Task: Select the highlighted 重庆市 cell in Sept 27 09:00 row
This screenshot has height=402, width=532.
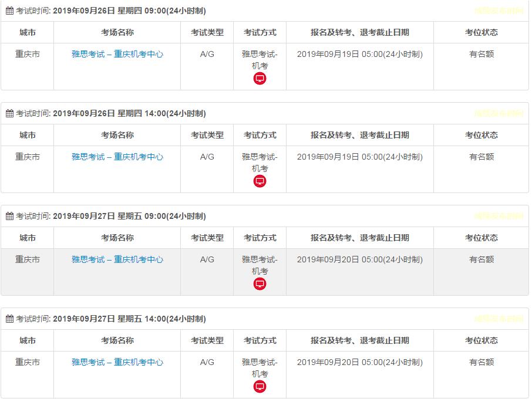Action: [28, 259]
